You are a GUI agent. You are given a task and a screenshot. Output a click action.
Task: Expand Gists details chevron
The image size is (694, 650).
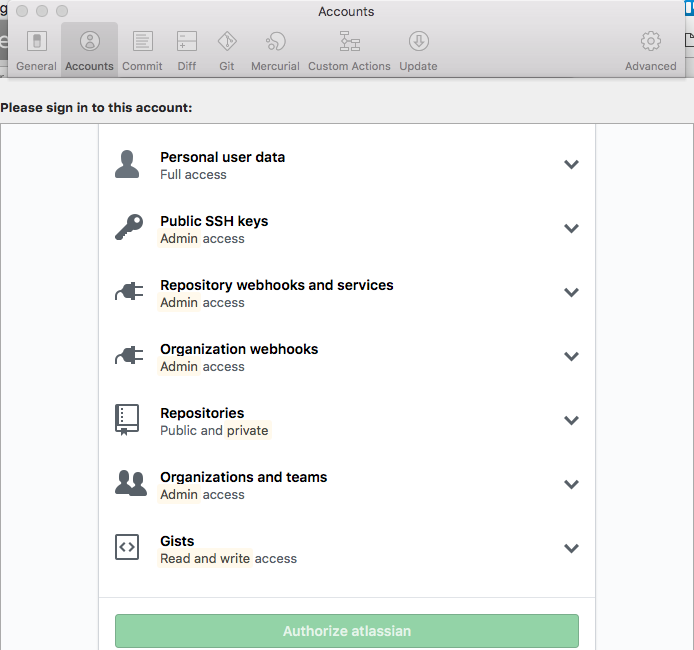[571, 549]
